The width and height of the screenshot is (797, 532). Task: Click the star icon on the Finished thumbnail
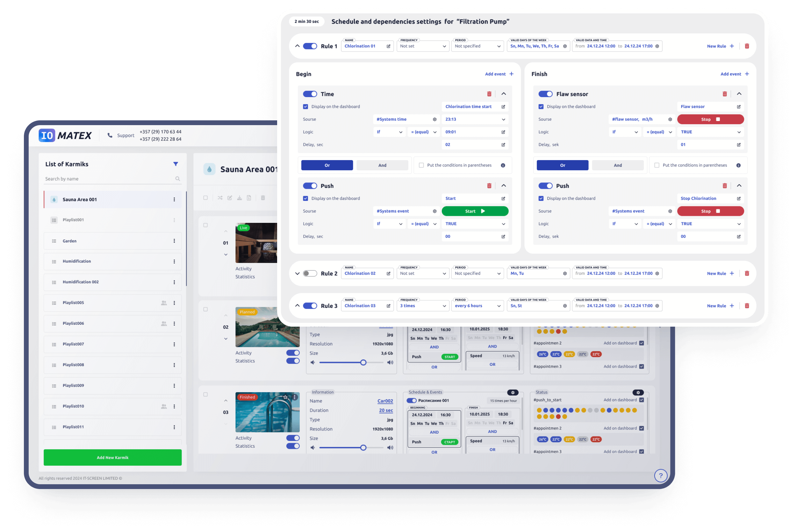point(285,397)
